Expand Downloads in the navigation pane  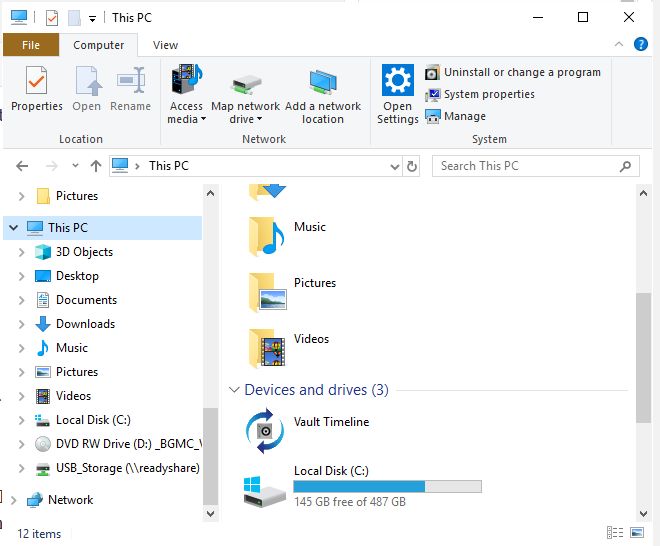[x=21, y=324]
